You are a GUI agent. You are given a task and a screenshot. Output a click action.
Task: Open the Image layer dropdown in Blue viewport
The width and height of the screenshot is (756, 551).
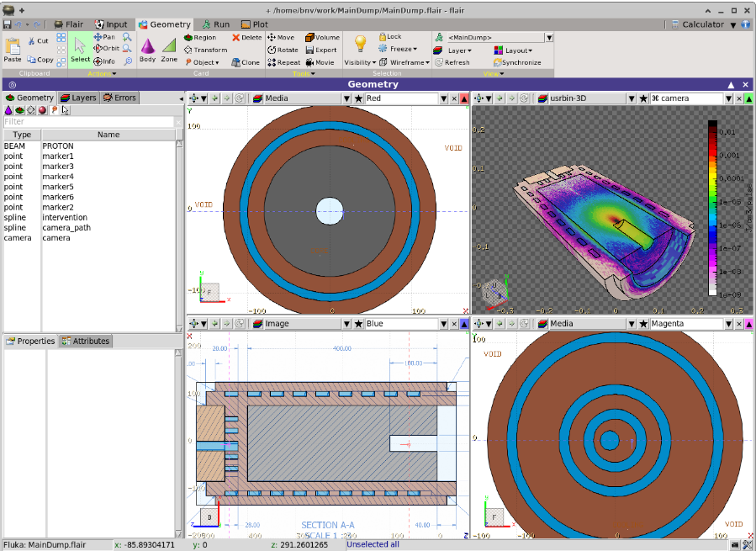[x=346, y=324]
